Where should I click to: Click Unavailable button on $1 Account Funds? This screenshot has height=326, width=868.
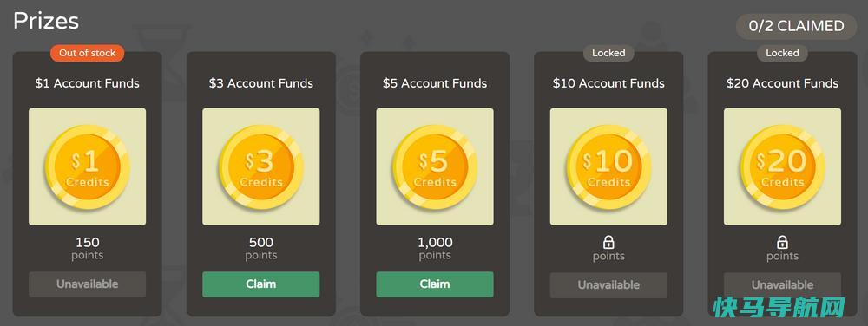pos(88,284)
